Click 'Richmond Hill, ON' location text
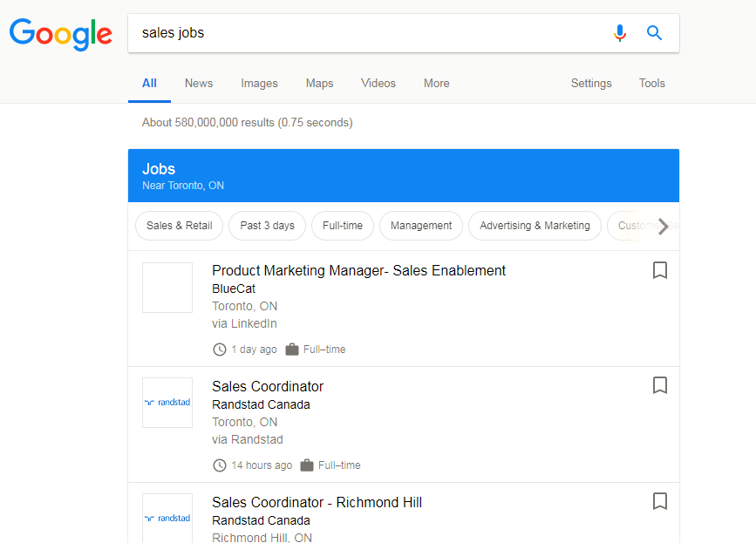The image size is (756, 543). tap(262, 538)
